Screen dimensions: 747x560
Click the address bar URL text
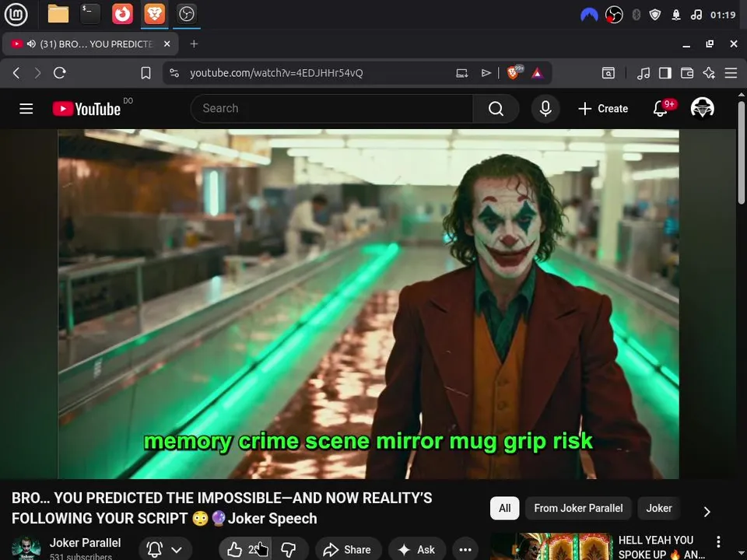pos(276,73)
